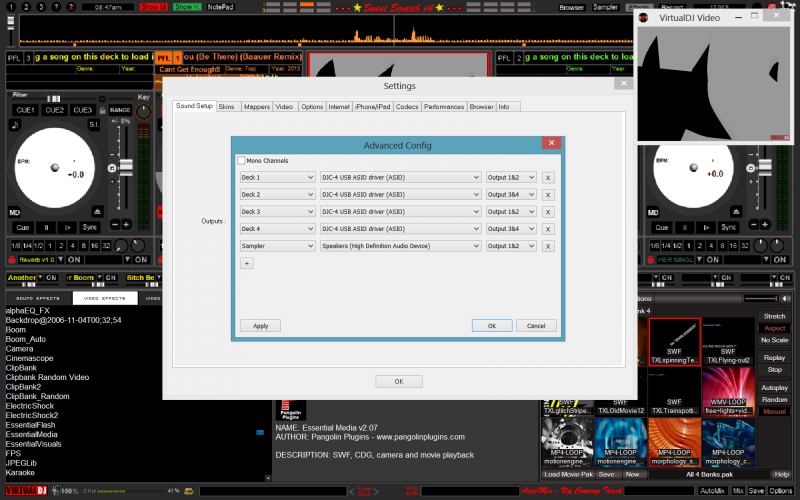Click the padlock icon next to CUE3
The height and width of the screenshot is (500, 800).
[102, 110]
